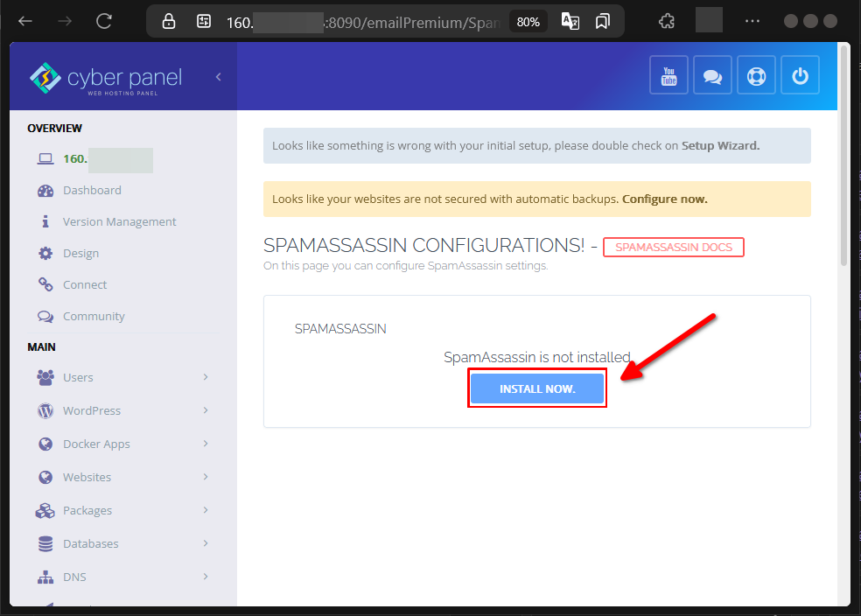This screenshot has height=616, width=861.
Task: Open Users section in sidebar
Action: (78, 378)
